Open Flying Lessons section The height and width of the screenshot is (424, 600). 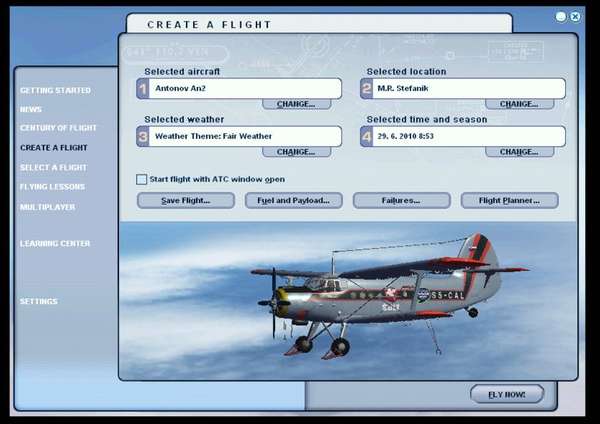coord(52,187)
